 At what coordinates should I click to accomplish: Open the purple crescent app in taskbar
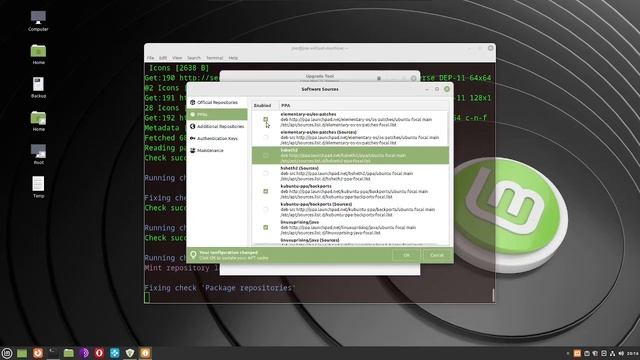84,353
